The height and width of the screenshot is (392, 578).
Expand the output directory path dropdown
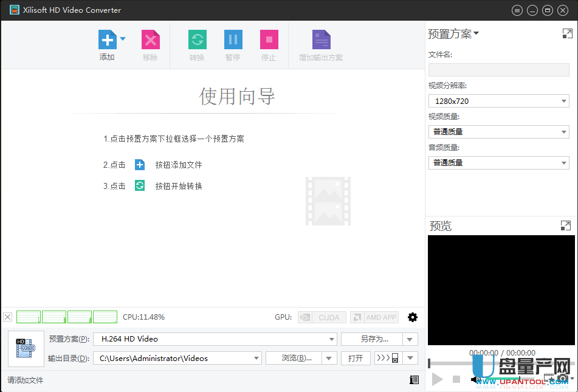256,359
